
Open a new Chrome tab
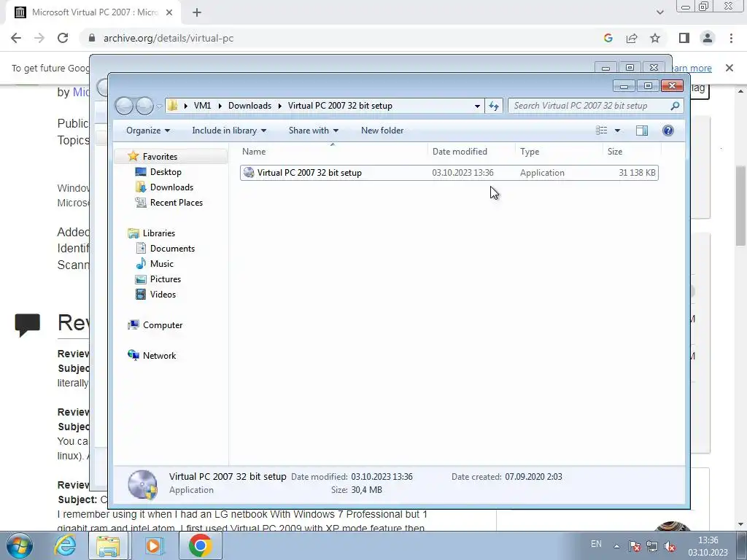(x=197, y=12)
